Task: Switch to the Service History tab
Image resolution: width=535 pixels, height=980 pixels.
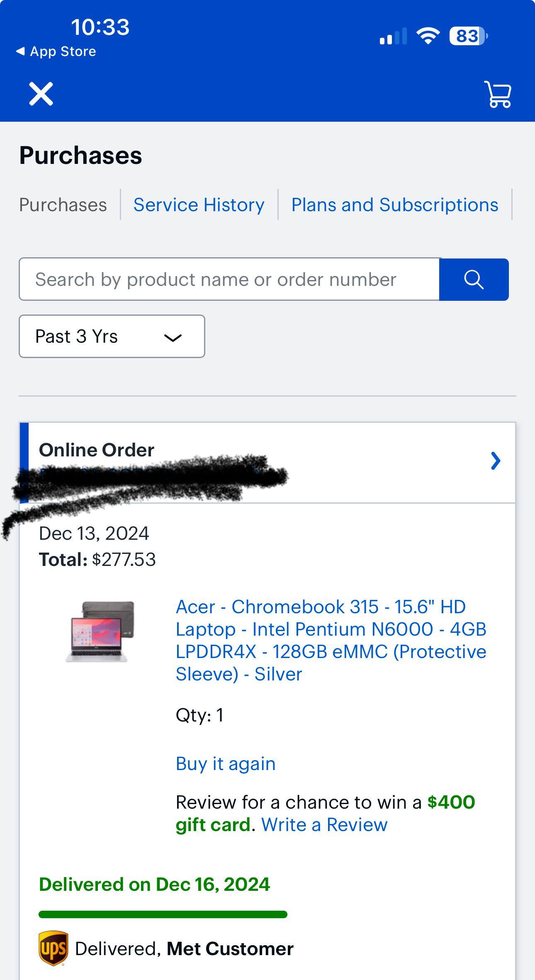Action: pos(198,205)
